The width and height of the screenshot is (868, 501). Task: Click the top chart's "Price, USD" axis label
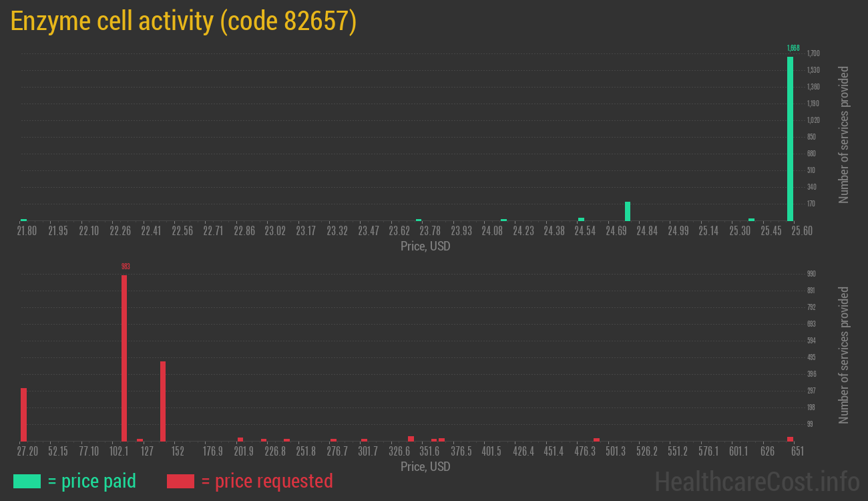click(x=425, y=246)
